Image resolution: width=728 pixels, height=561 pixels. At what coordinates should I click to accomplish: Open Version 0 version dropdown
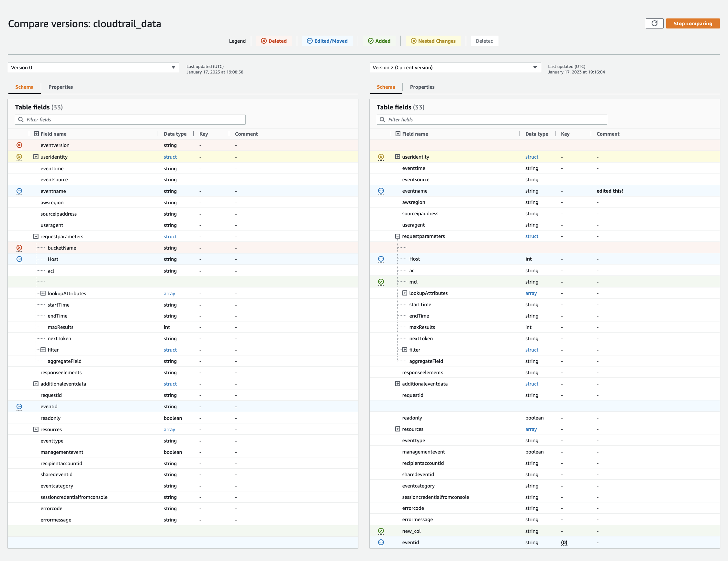click(93, 67)
